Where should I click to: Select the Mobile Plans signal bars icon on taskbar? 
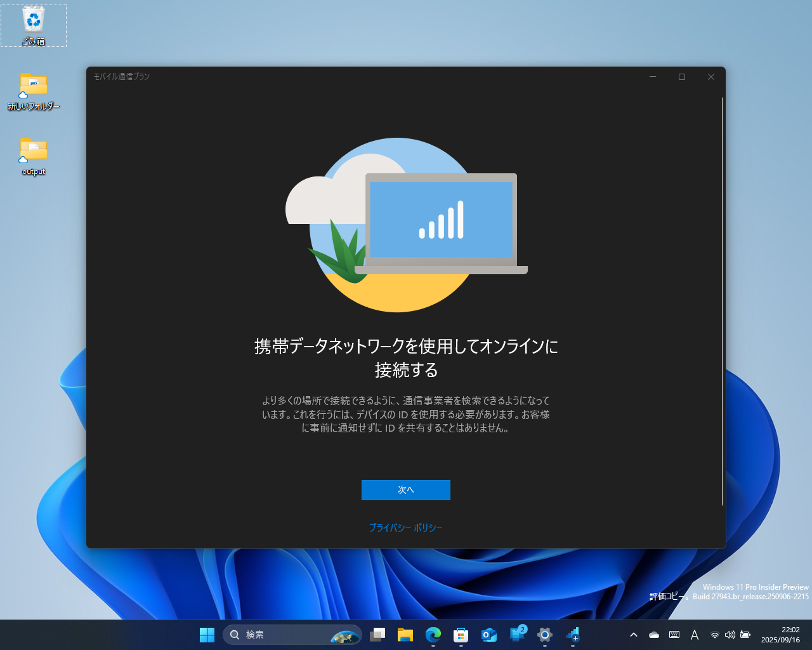[x=572, y=635]
